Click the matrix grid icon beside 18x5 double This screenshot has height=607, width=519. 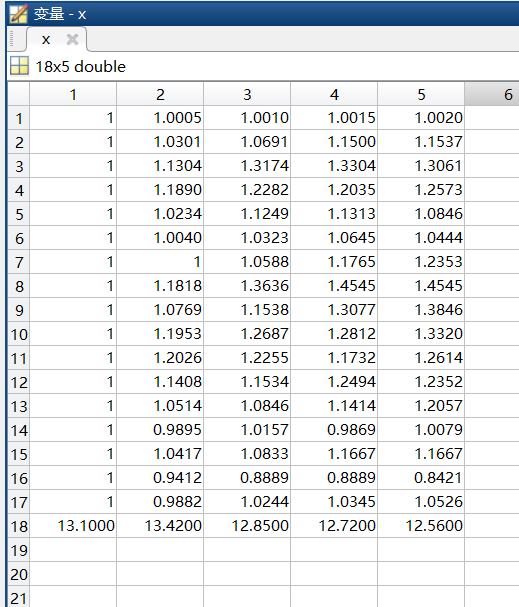pyautogui.click(x=19, y=65)
